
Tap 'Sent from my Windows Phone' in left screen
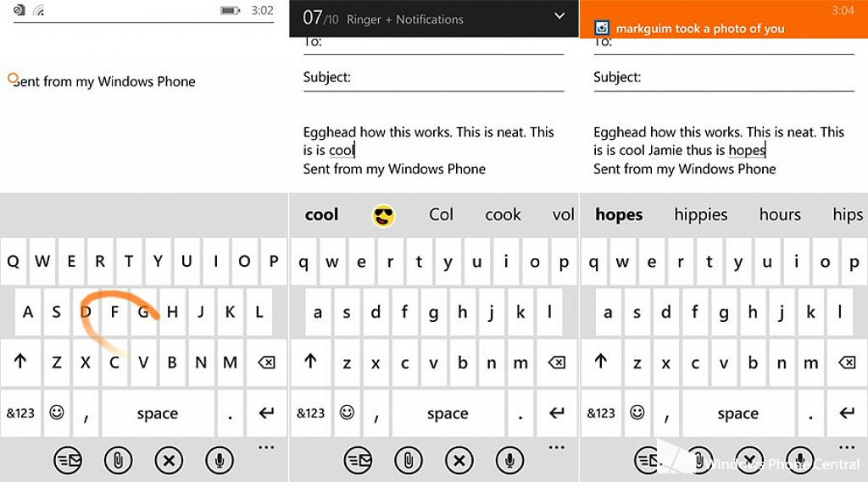point(103,82)
